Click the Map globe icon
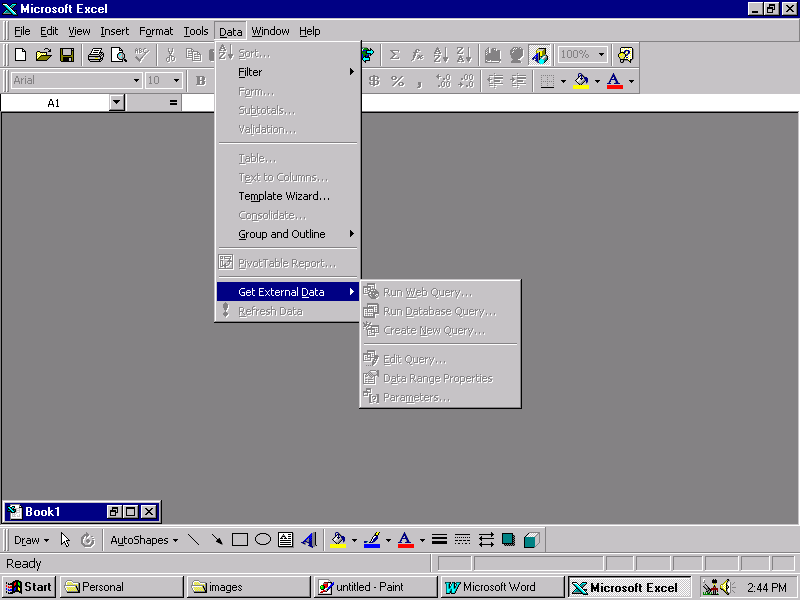Screen dimensions: 800x600 coord(516,55)
